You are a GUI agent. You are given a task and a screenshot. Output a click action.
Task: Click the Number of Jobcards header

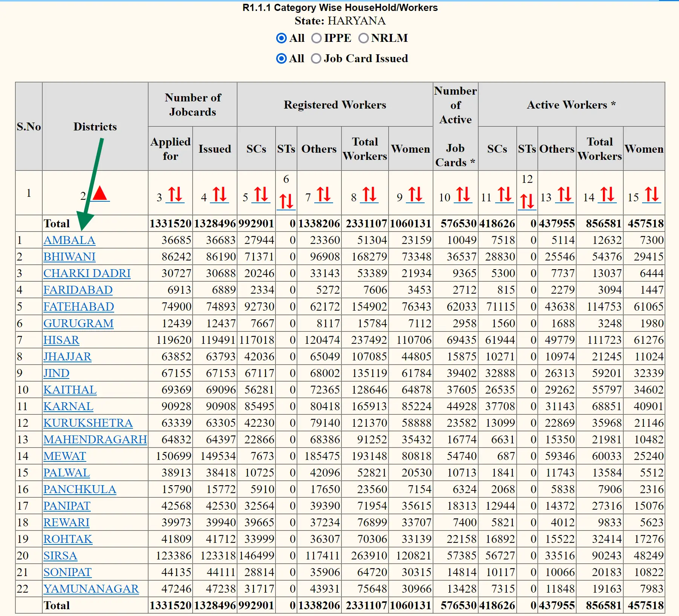193,104
